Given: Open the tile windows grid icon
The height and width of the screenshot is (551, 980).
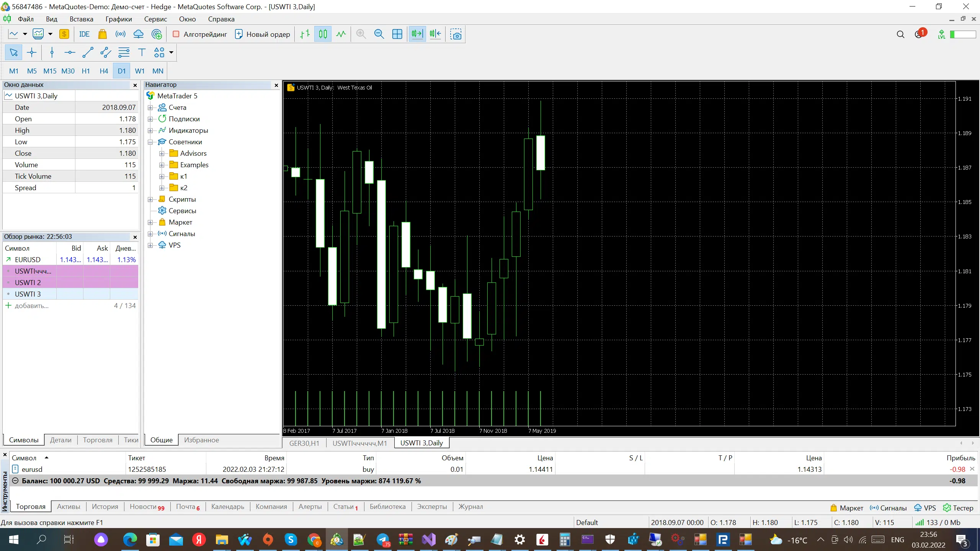Looking at the screenshot, I should click(397, 34).
